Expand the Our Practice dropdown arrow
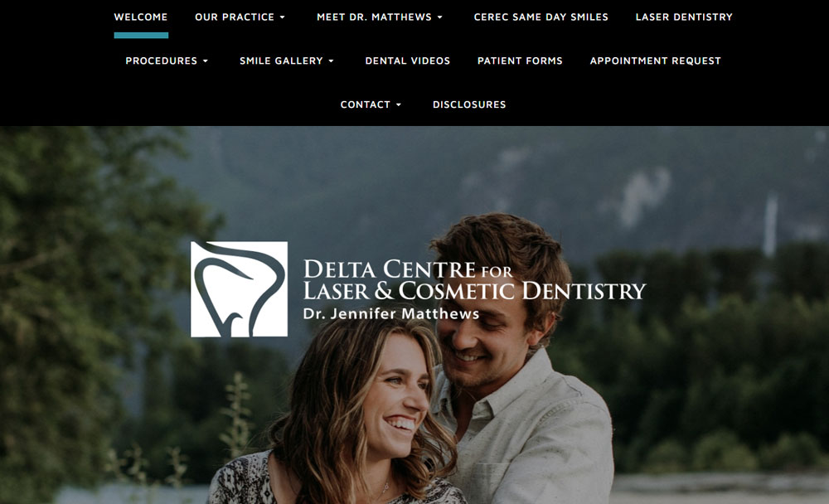Viewport: 829px width, 504px height. [x=283, y=17]
